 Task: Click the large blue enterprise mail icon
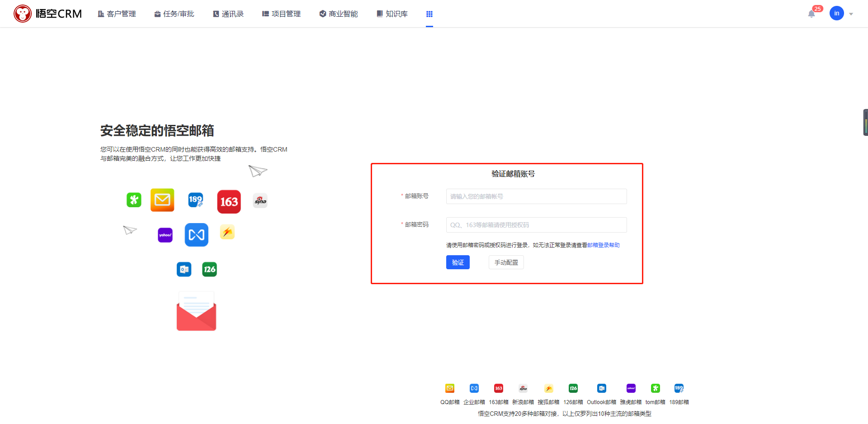197,234
